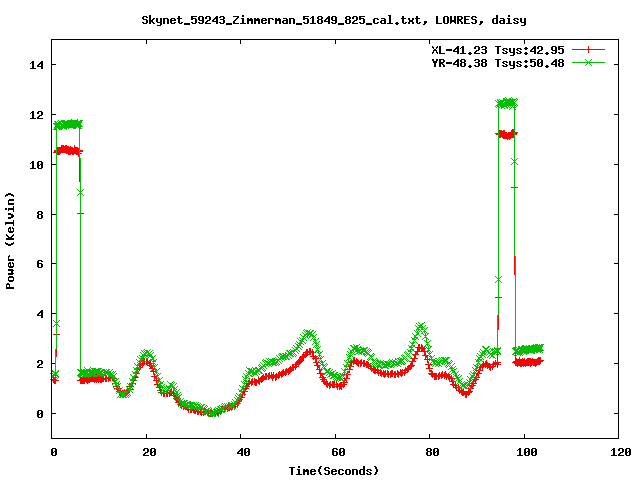This screenshot has height=480, width=640.
Task: Click the y-axis tick label 6
Action: click(x=40, y=264)
